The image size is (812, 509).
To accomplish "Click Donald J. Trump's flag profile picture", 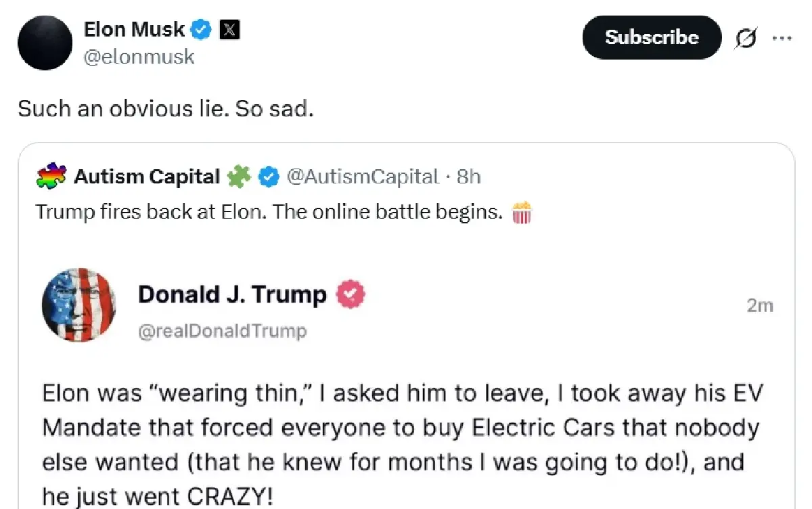I will [78, 304].
